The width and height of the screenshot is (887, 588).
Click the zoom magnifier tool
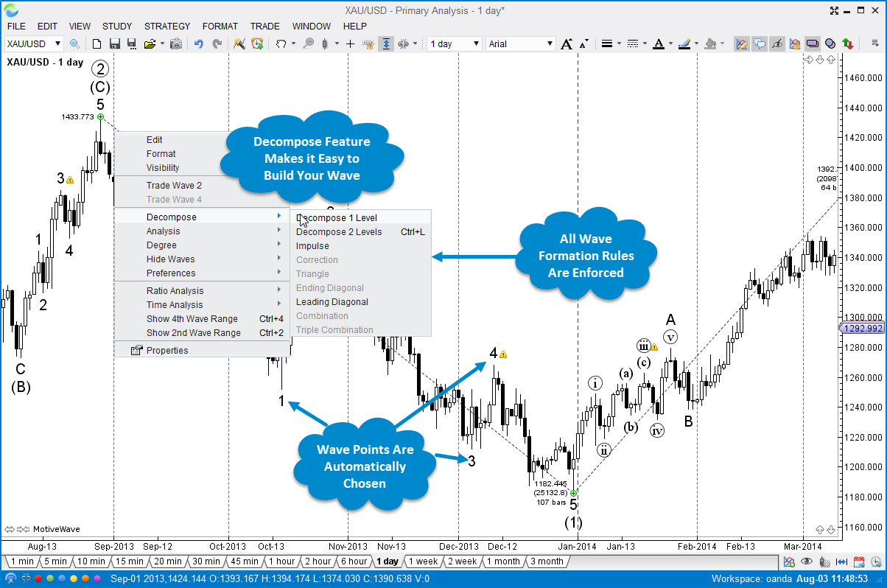coord(309,44)
